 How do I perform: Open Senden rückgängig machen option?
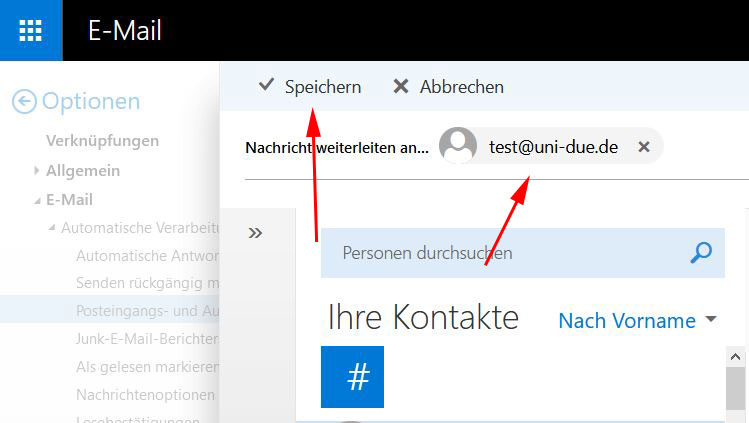[x=146, y=283]
